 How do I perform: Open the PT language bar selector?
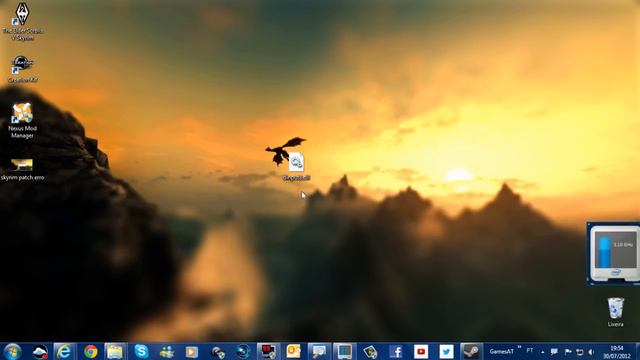(530, 351)
